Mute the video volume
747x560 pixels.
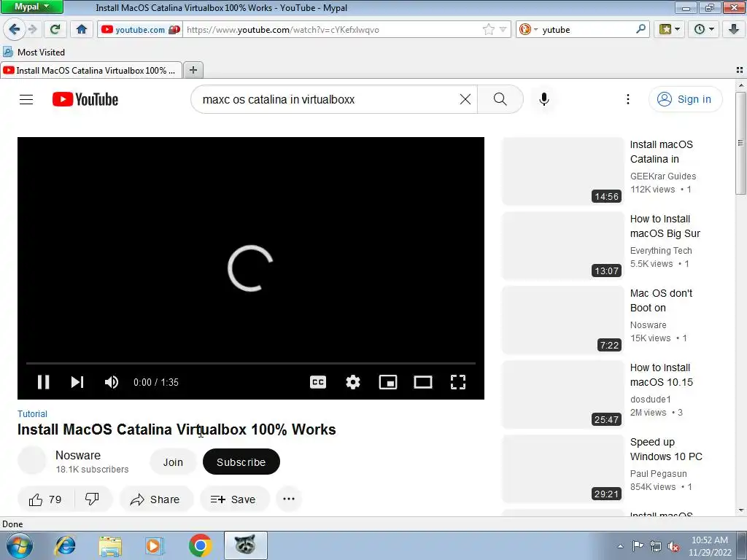coord(112,382)
